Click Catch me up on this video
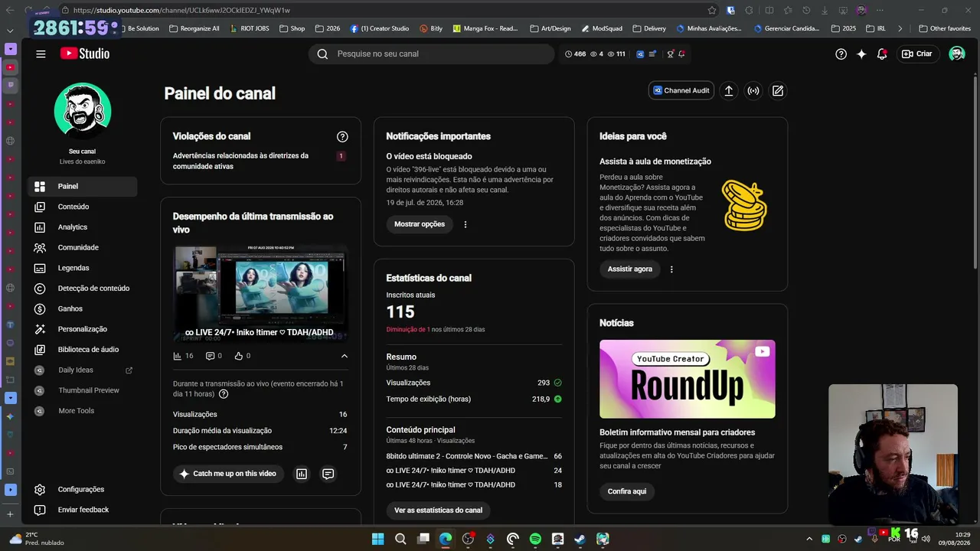 tap(228, 474)
